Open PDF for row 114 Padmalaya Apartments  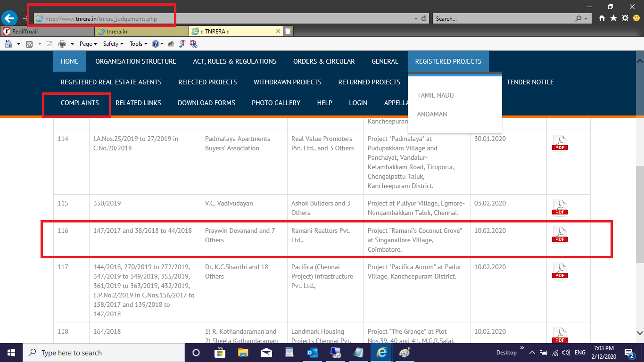point(560,143)
